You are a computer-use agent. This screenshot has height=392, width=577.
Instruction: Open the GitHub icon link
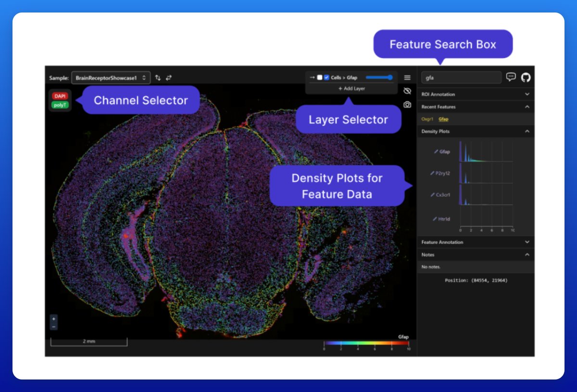tap(526, 77)
